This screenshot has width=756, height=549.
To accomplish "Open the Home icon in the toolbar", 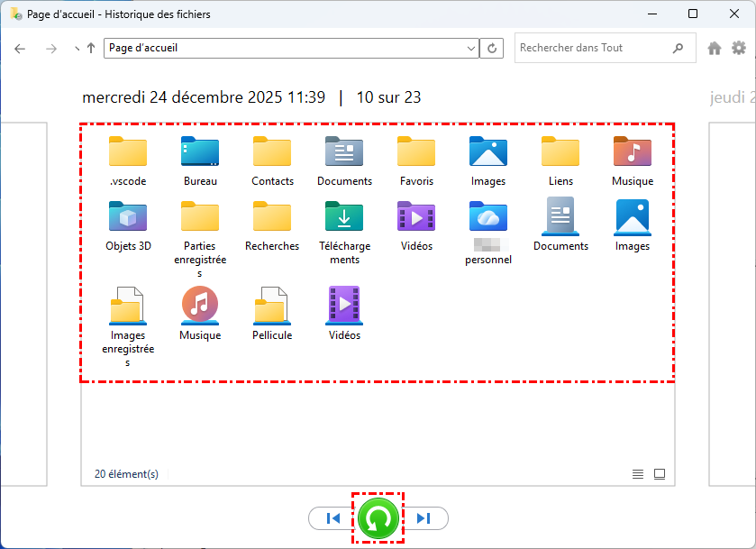I will click(715, 49).
